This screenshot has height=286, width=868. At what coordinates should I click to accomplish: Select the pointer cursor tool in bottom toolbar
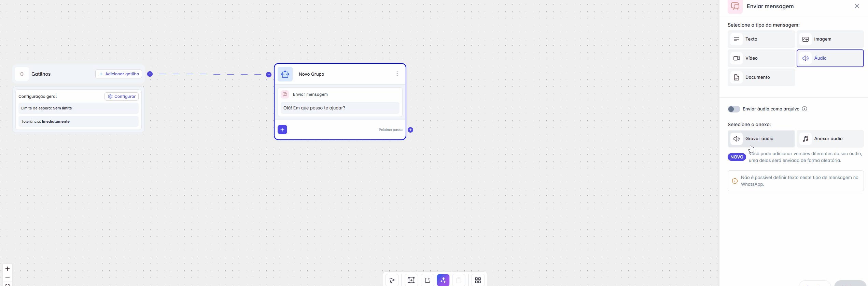click(392, 280)
